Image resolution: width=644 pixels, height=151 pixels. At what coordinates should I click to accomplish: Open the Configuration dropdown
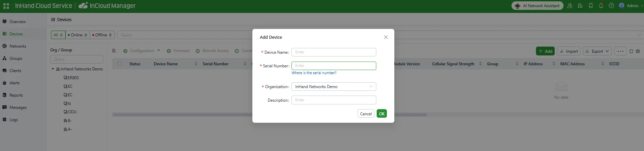[x=141, y=51]
